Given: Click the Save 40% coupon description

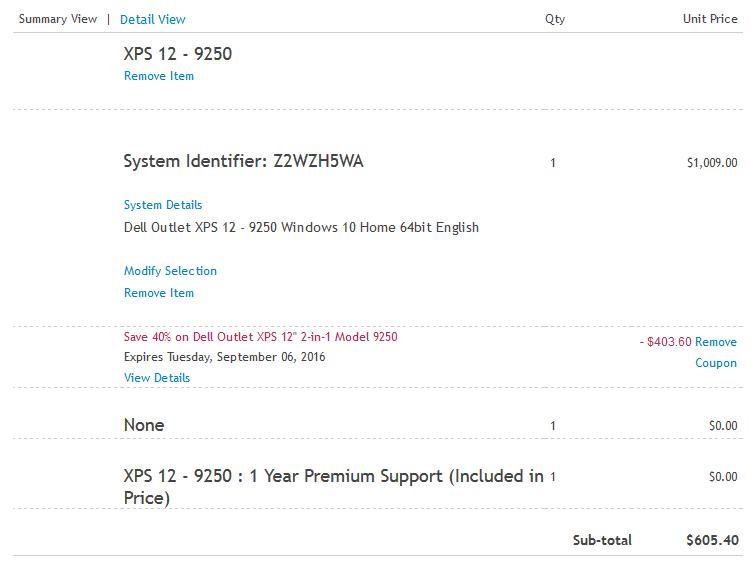Looking at the screenshot, I should [x=260, y=337].
